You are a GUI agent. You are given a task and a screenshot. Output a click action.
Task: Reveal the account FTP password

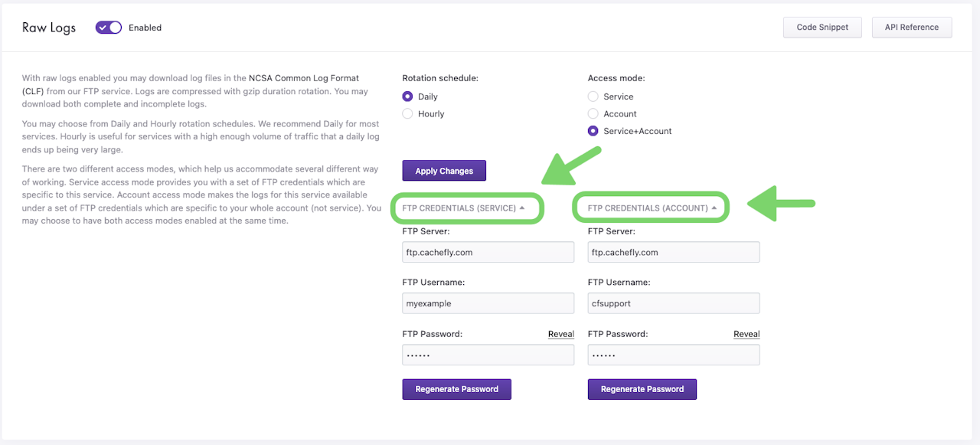tap(746, 334)
